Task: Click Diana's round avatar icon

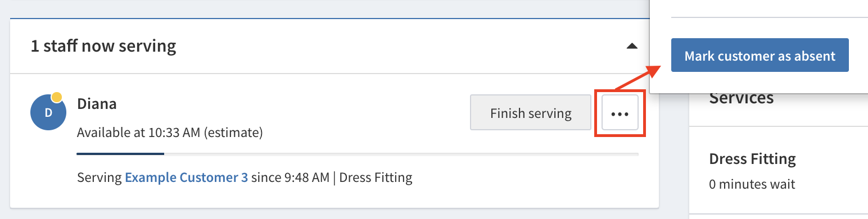Action: [x=48, y=112]
